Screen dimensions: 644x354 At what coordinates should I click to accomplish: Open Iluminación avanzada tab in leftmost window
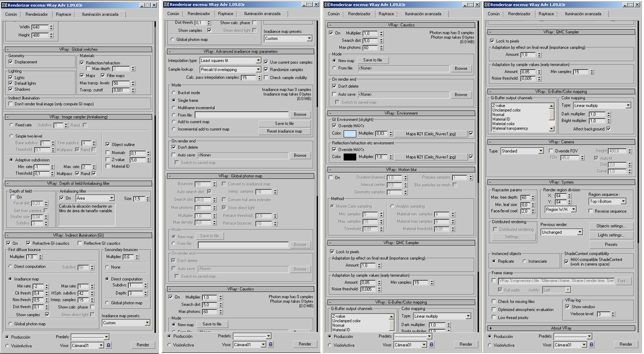100,14
